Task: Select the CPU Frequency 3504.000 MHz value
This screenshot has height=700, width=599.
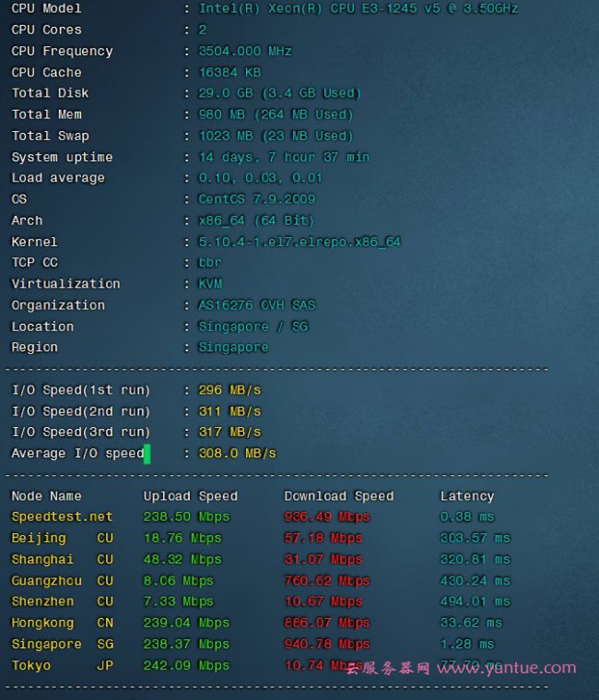Action: [x=244, y=51]
